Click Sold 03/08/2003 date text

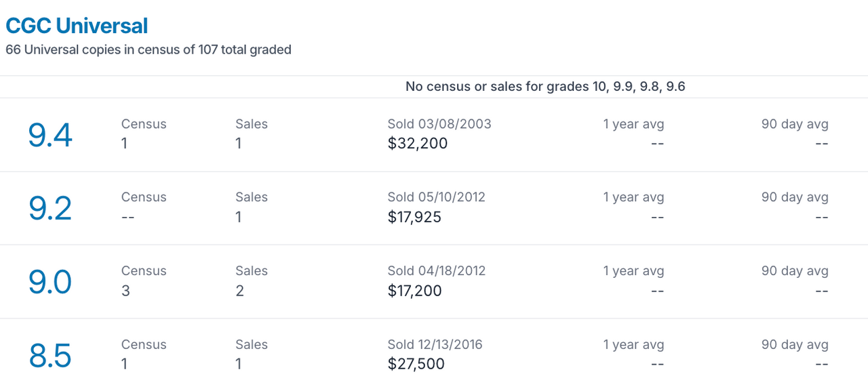[439, 124]
